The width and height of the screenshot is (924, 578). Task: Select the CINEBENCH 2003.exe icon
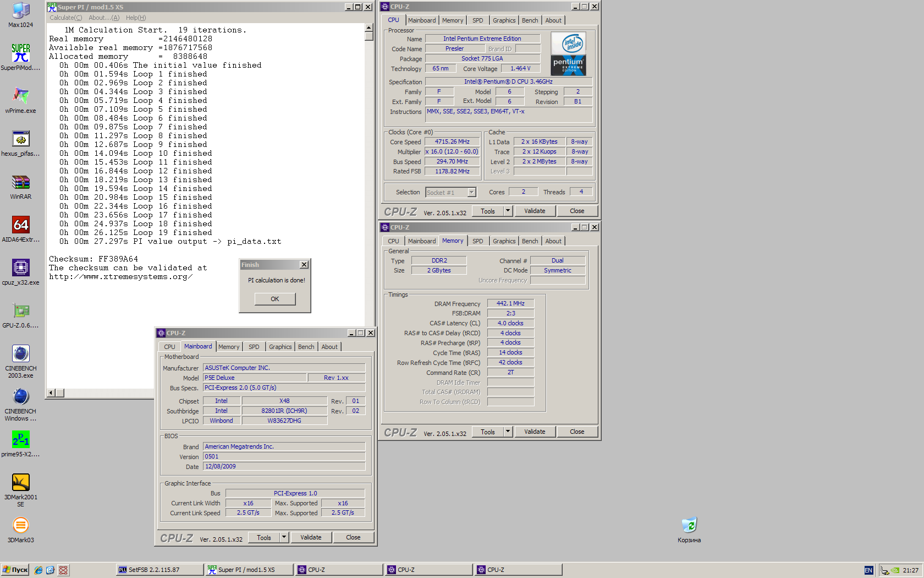pos(20,361)
